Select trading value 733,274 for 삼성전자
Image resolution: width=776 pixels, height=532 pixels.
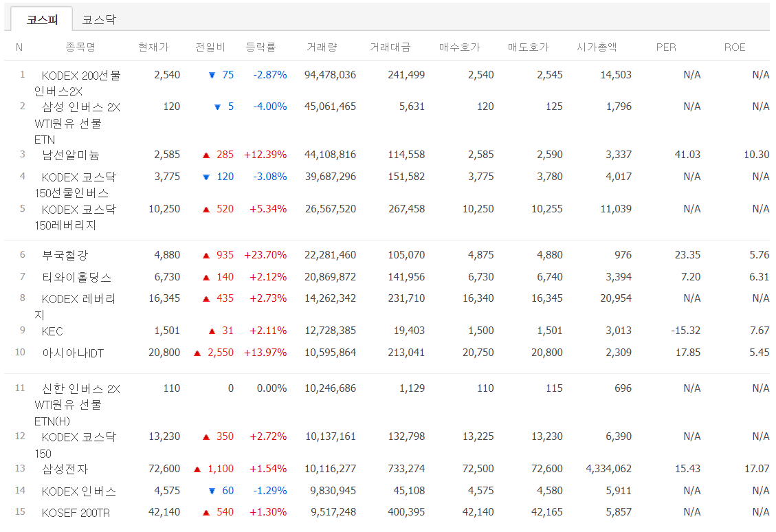[406, 469]
